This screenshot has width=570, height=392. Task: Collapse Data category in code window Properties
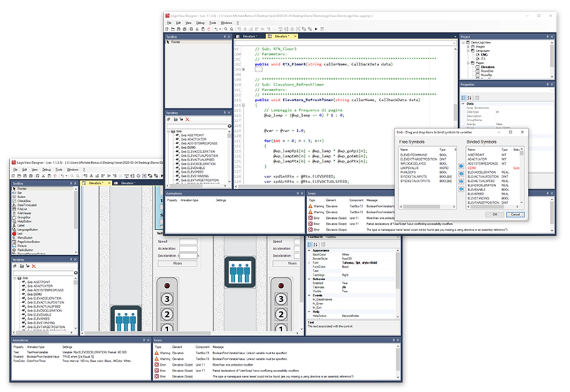pos(463,104)
